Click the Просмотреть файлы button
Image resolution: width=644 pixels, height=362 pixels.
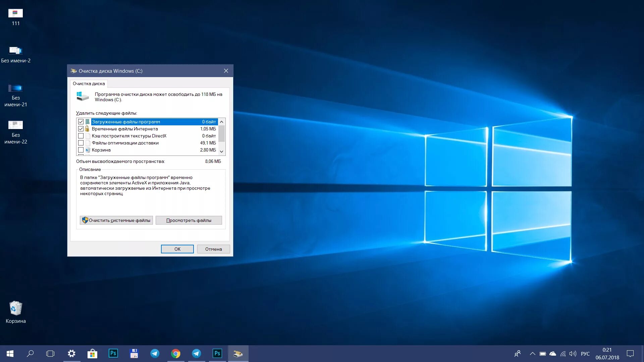coord(189,220)
